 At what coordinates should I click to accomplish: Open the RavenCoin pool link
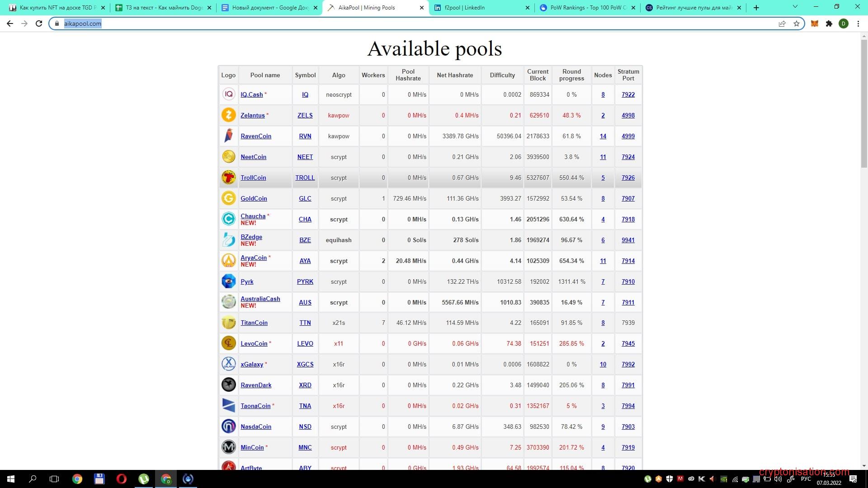256,136
